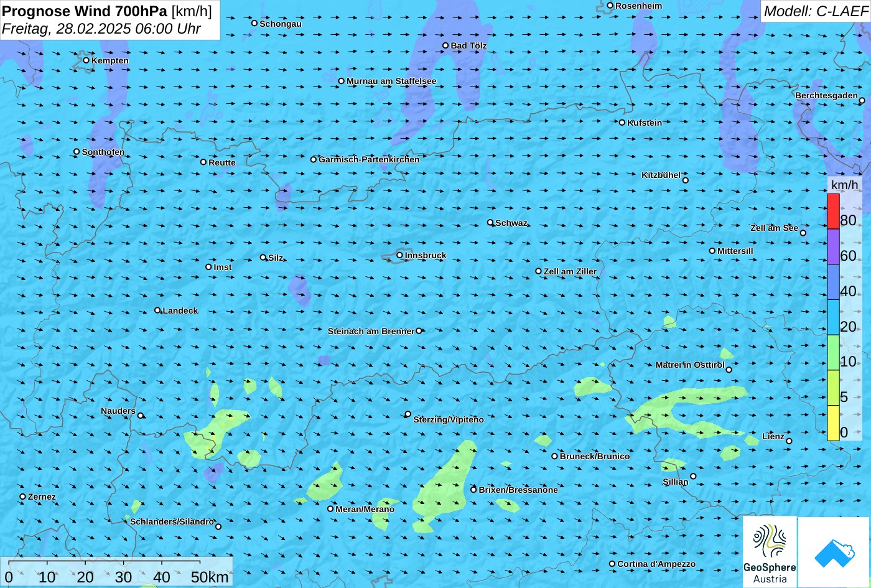Click the Nauders location marker dot
This screenshot has height=588, width=871.
pos(141,416)
